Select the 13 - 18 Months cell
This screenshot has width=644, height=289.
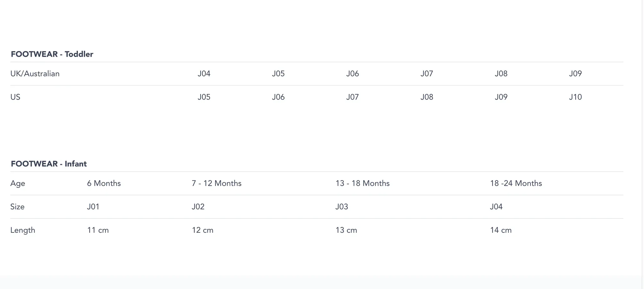click(362, 183)
